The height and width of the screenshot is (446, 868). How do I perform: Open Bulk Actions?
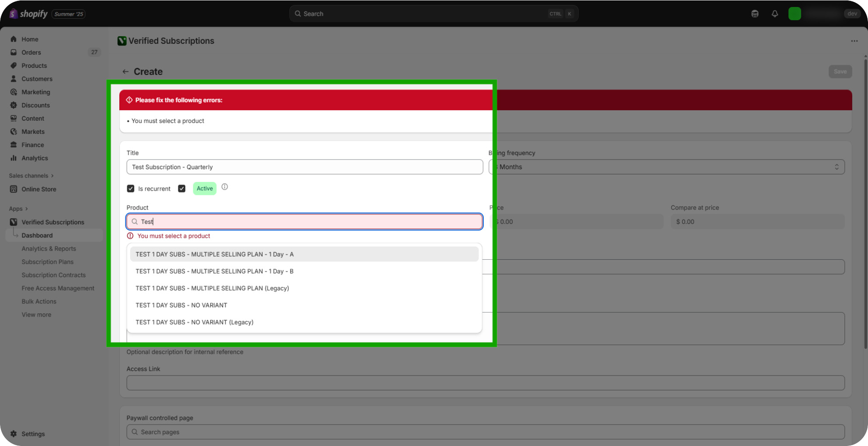tap(39, 301)
